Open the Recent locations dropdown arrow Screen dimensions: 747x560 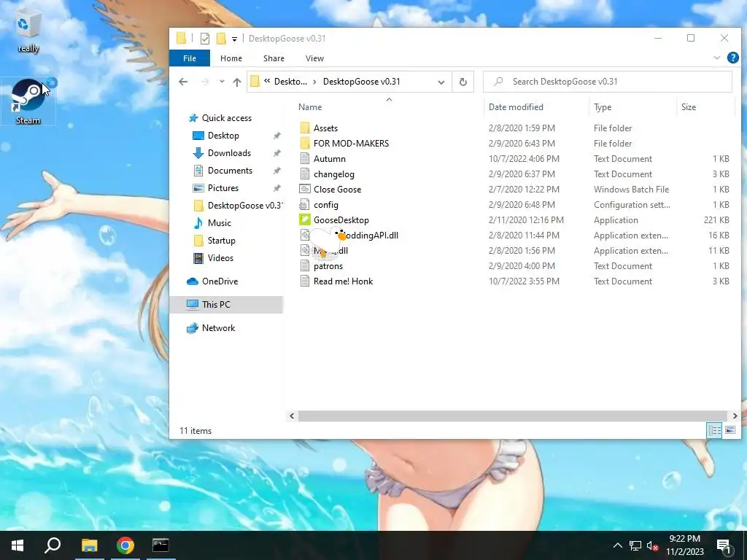click(222, 82)
